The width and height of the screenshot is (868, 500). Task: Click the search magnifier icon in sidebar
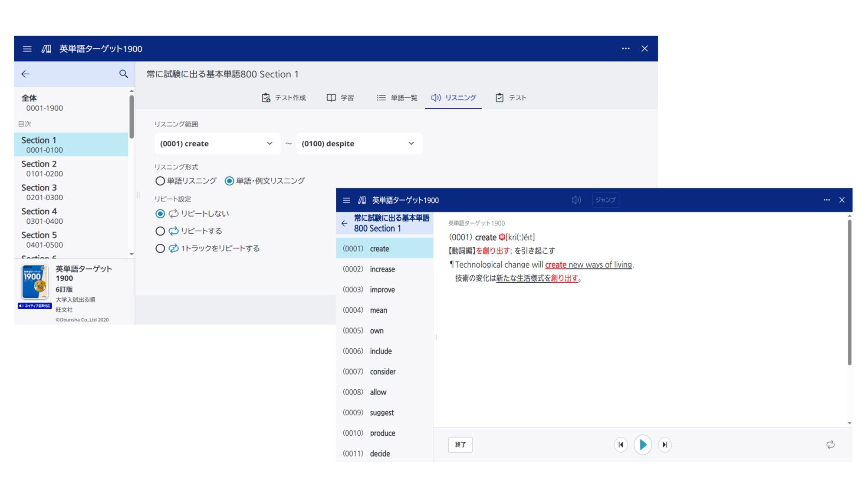(124, 74)
